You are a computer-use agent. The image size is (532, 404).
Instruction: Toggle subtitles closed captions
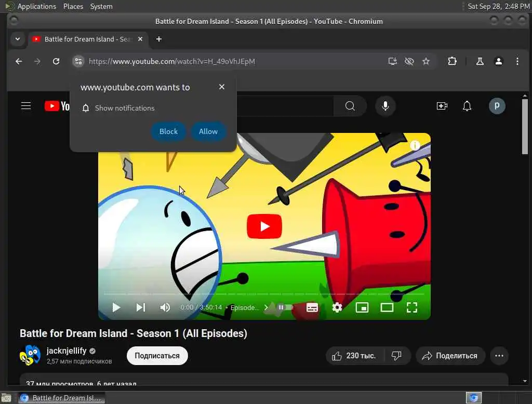pos(312,307)
